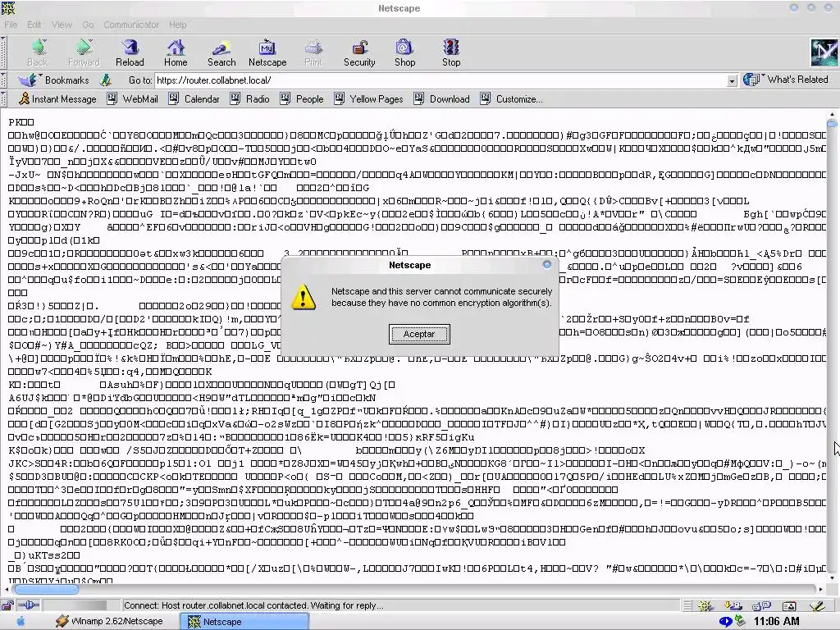The width and height of the screenshot is (840, 630).
Task: Open Customize... personal toolbar link
Action: 512,99
